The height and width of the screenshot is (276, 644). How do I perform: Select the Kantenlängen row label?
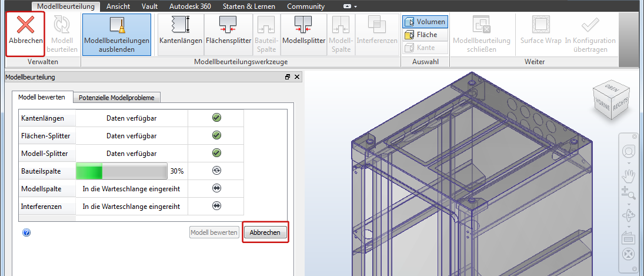point(42,118)
